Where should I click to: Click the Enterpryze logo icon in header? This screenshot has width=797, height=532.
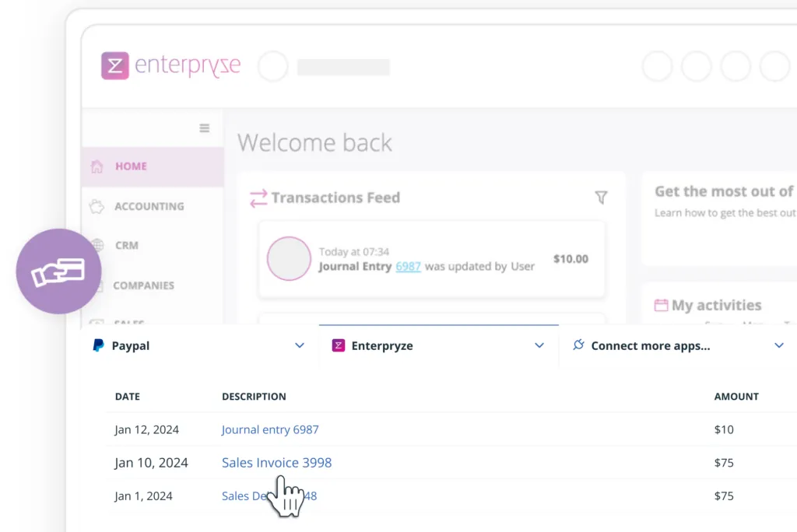(115, 65)
